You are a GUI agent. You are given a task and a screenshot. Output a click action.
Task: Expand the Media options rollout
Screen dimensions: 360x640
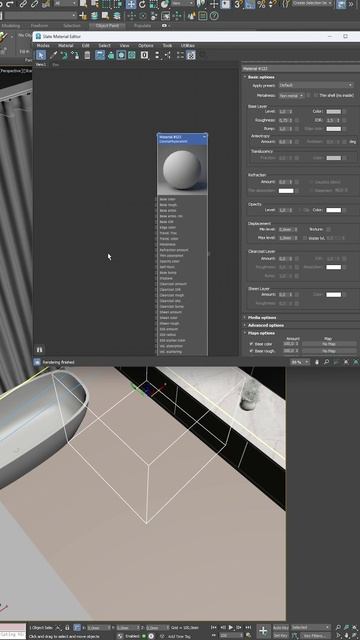coord(262,318)
